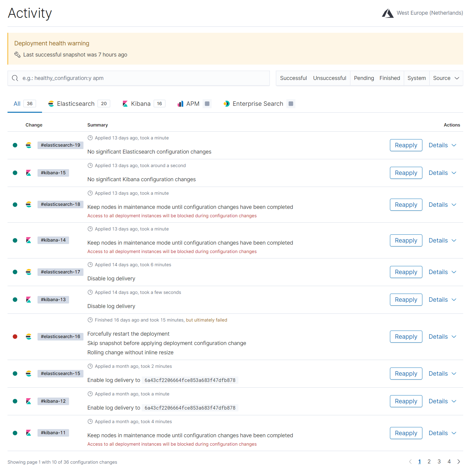The image size is (468, 476).
Task: Click green status dot for #kibana-11
Action: coord(15,433)
